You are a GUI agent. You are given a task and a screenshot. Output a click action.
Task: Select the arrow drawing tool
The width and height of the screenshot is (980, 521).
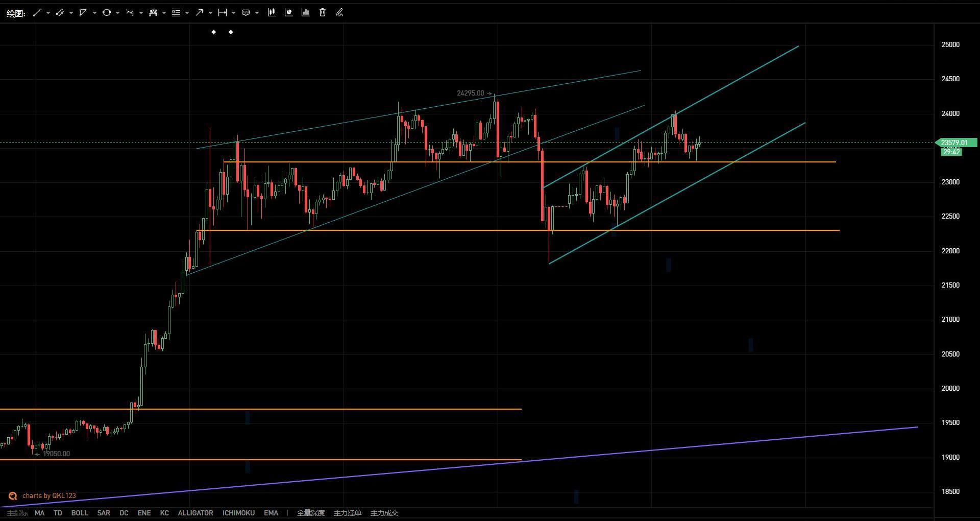tap(199, 13)
